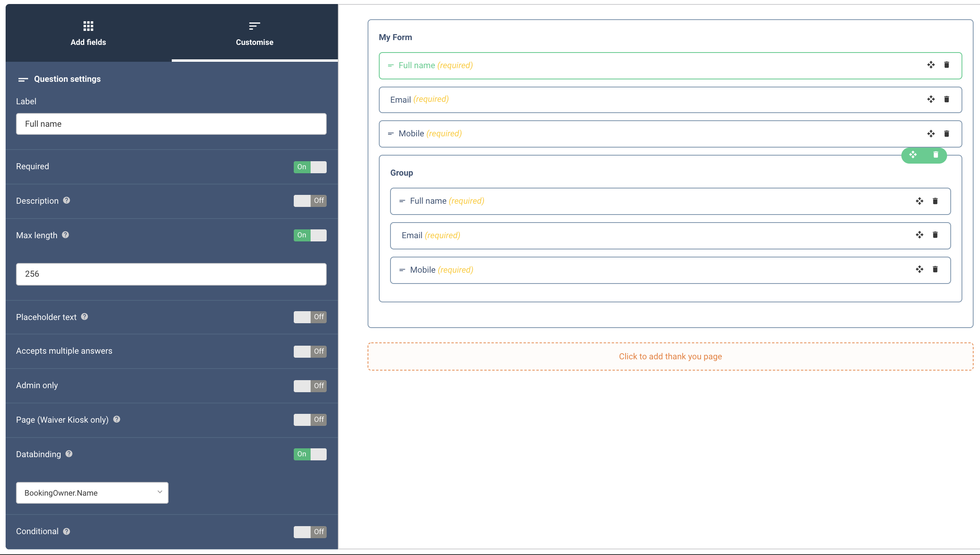The image size is (980, 555).
Task: Click move icon on Group Email
Action: 919,235
